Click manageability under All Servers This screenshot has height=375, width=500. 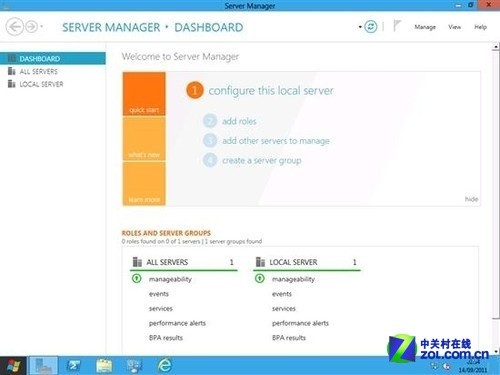[170, 279]
